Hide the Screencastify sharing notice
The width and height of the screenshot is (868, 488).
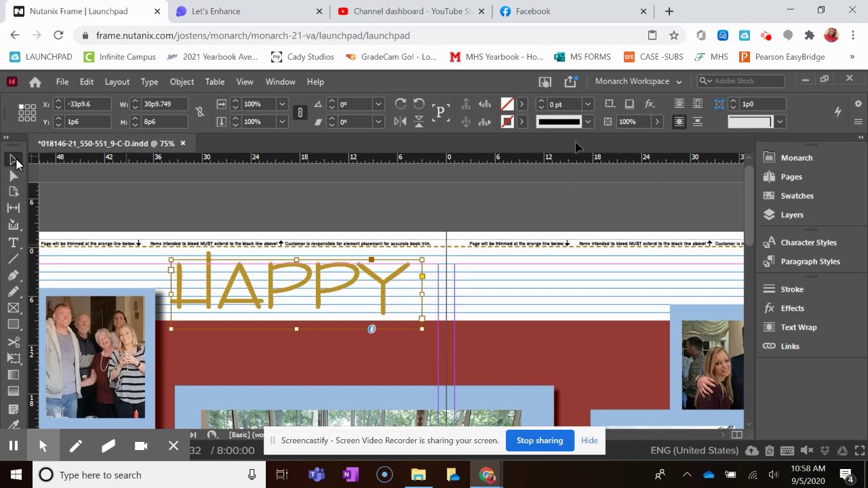589,441
